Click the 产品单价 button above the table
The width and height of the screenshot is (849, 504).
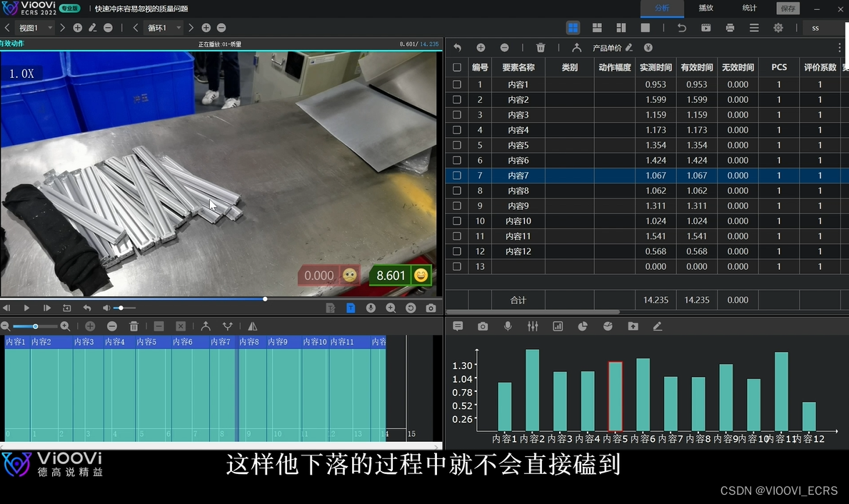click(x=608, y=47)
